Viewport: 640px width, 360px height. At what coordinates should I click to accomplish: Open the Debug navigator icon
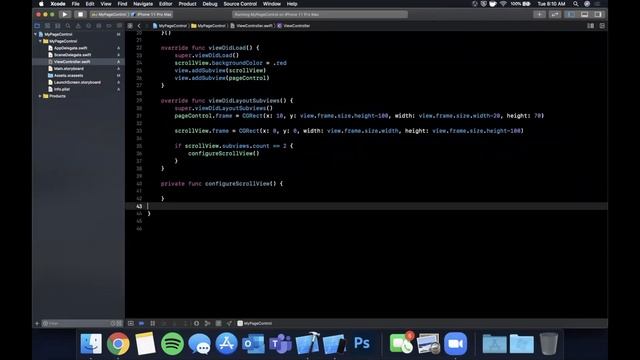click(98, 26)
